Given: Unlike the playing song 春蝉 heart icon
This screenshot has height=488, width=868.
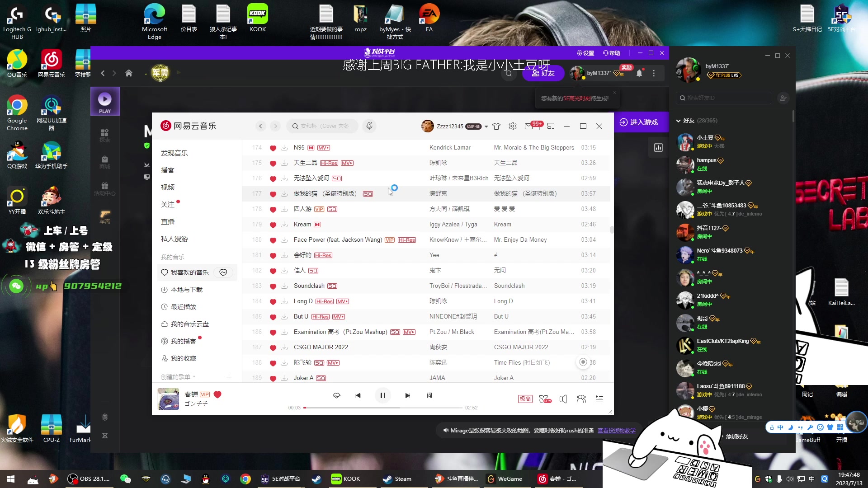Looking at the screenshot, I should [217, 394].
